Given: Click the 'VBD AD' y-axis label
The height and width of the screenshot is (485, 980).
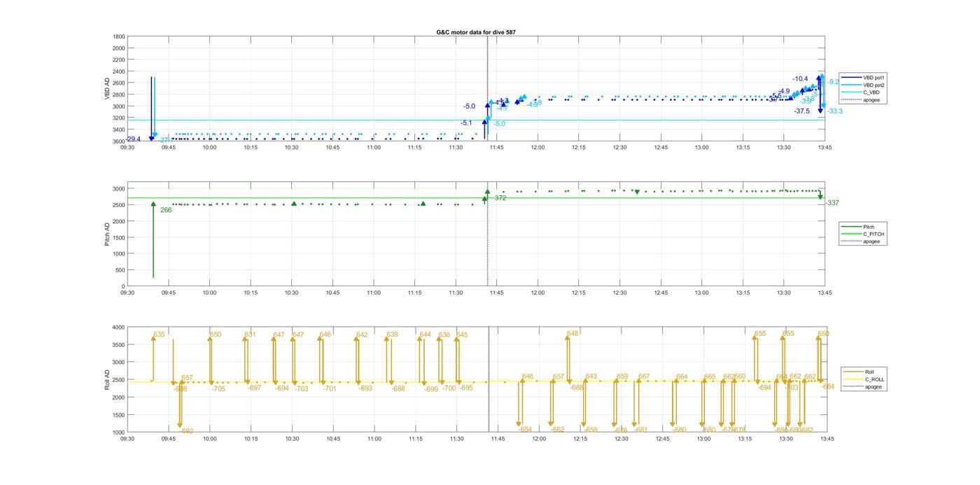Looking at the screenshot, I should coord(107,88).
